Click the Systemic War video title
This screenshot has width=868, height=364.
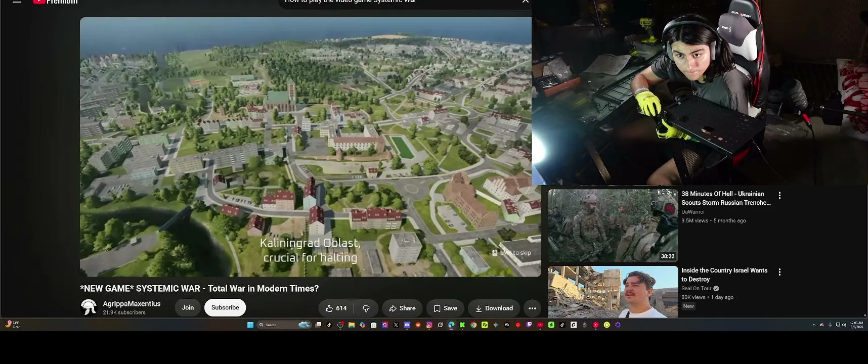199,288
